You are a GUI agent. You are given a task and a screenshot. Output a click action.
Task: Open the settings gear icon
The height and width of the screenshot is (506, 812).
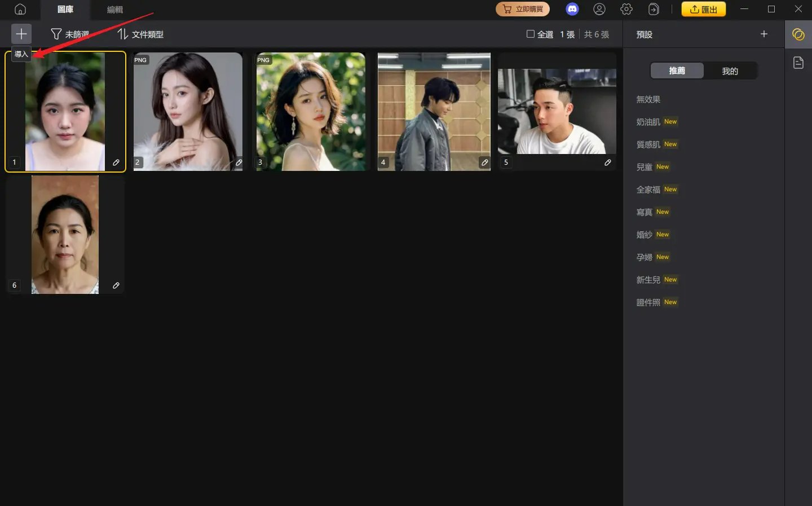point(626,9)
